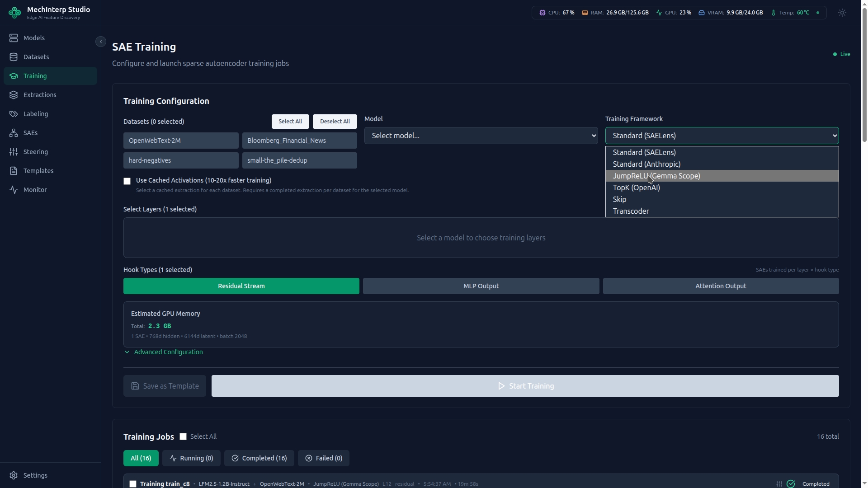Choose Transcoder framework option

pyautogui.click(x=722, y=211)
